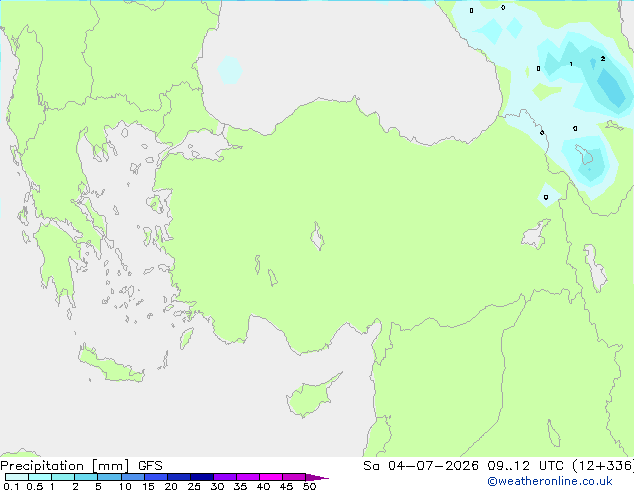
Task: Click the '1' contour label on the map
Action: [571, 64]
